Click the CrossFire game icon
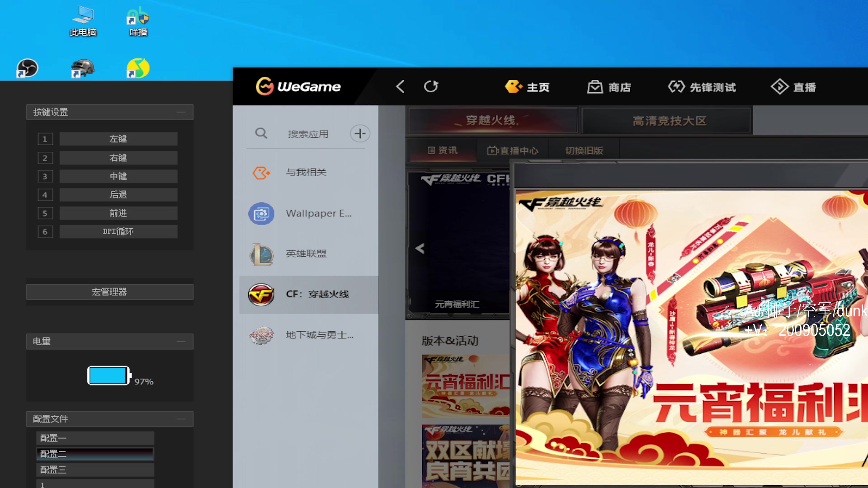The height and width of the screenshot is (488, 868). [261, 295]
